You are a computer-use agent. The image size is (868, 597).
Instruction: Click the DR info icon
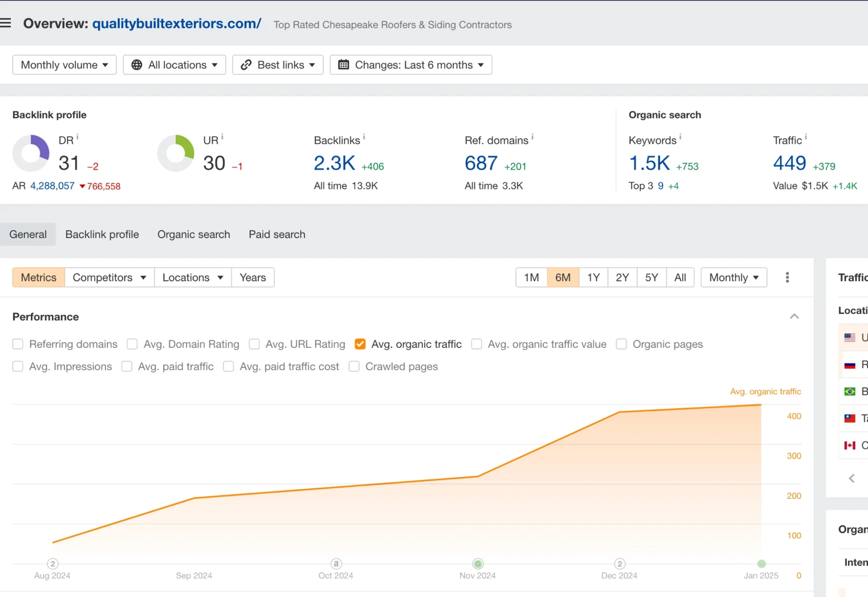point(78,136)
